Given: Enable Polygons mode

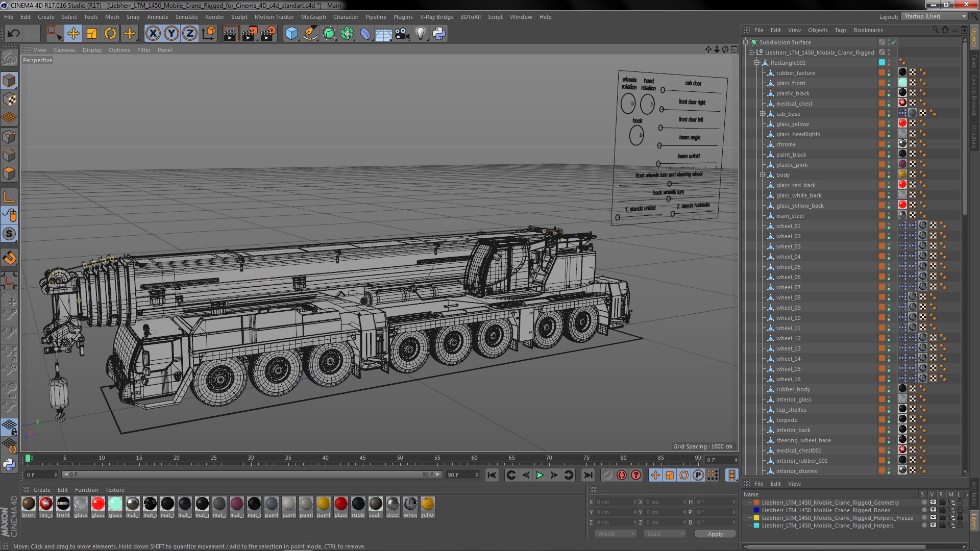Looking at the screenshot, I should [x=9, y=173].
